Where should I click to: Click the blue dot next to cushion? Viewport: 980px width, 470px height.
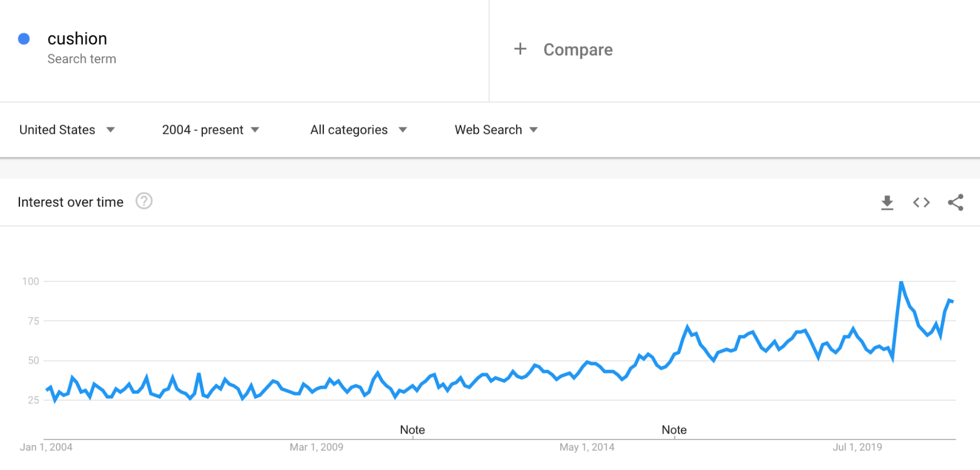pyautogui.click(x=24, y=39)
